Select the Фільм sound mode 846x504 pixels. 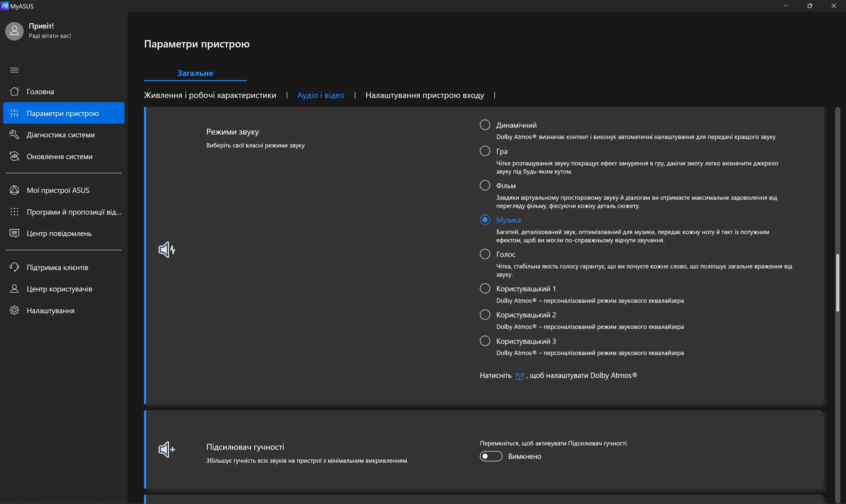click(485, 186)
